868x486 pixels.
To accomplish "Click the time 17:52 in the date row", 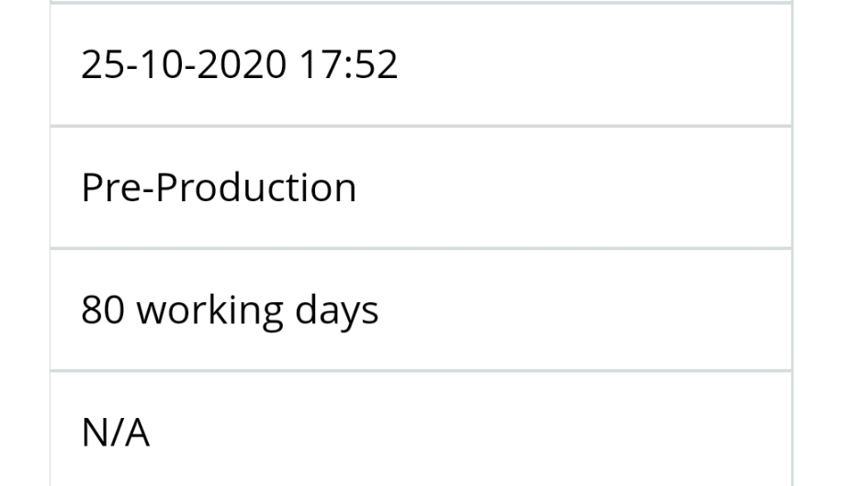I will (x=348, y=64).
